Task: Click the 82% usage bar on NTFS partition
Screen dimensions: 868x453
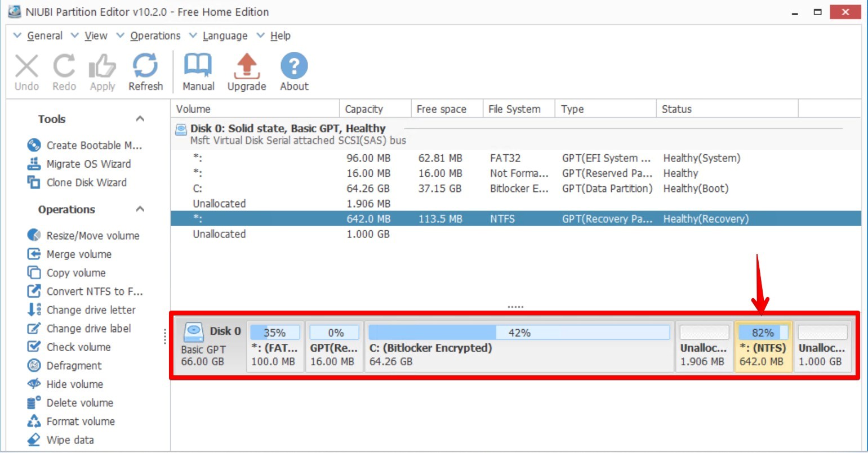Action: pyautogui.click(x=763, y=333)
